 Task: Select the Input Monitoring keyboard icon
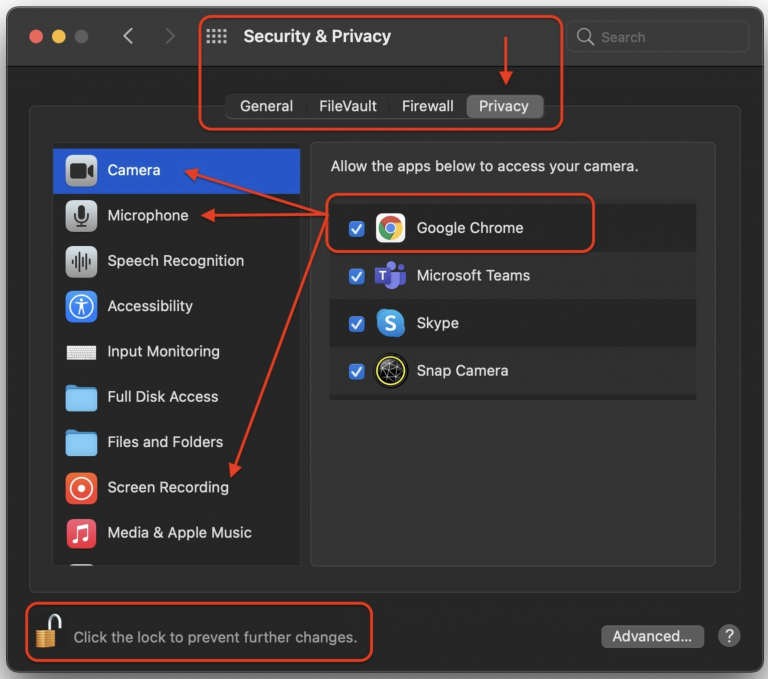pos(81,352)
